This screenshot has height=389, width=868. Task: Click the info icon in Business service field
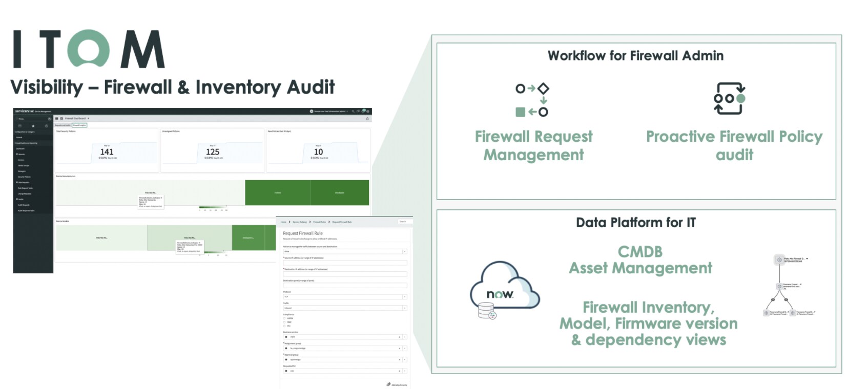coord(286,337)
